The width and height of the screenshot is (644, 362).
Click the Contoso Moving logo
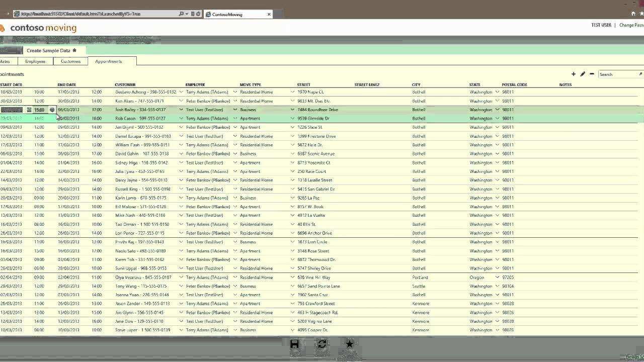pyautogui.click(x=38, y=28)
